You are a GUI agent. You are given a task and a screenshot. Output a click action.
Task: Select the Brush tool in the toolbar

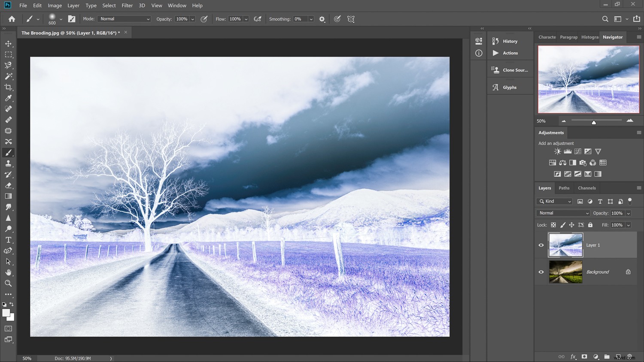click(8, 152)
